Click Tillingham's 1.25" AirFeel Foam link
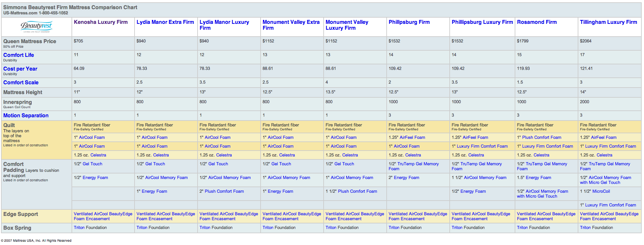This screenshot has height=245, width=644. pos(604,138)
